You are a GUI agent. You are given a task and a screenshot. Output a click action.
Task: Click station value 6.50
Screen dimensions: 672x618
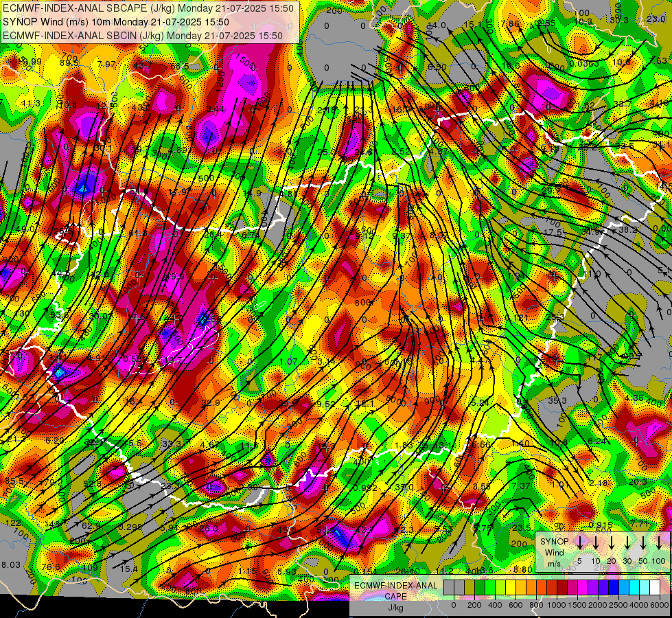point(437,67)
